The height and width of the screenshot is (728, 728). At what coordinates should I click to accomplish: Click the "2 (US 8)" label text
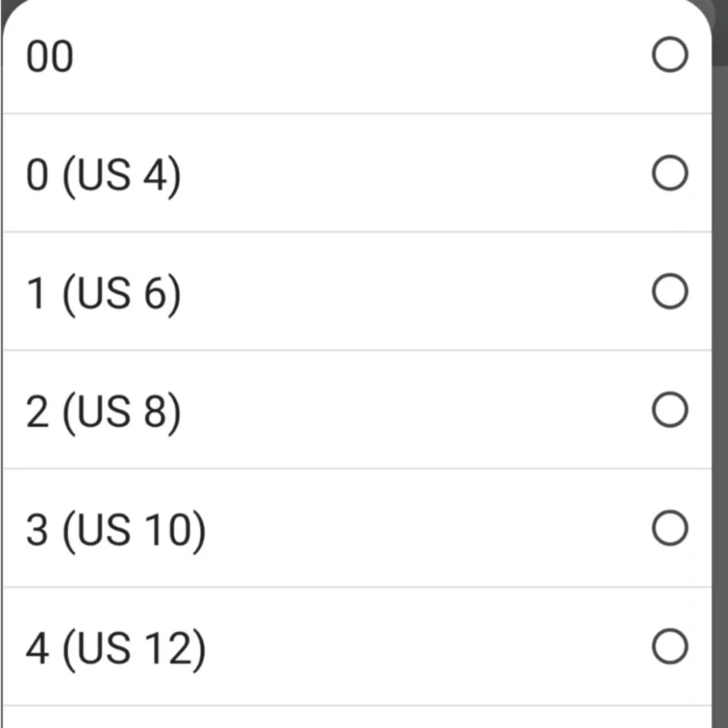pyautogui.click(x=103, y=412)
